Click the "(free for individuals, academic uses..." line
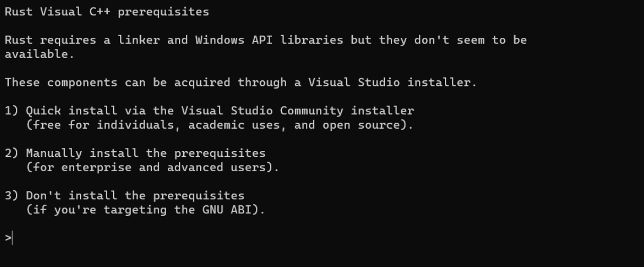The height and width of the screenshot is (267, 644). point(220,125)
